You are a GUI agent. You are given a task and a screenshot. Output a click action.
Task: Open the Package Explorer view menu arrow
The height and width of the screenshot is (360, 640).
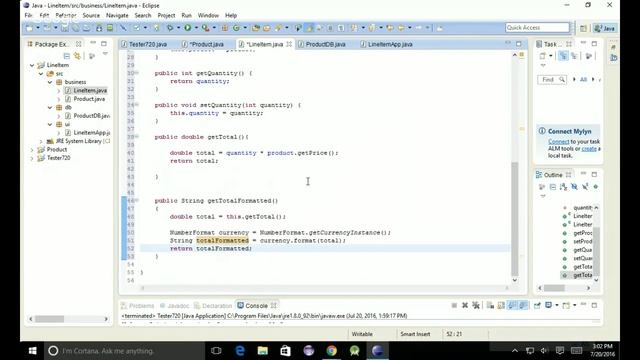pos(105,54)
